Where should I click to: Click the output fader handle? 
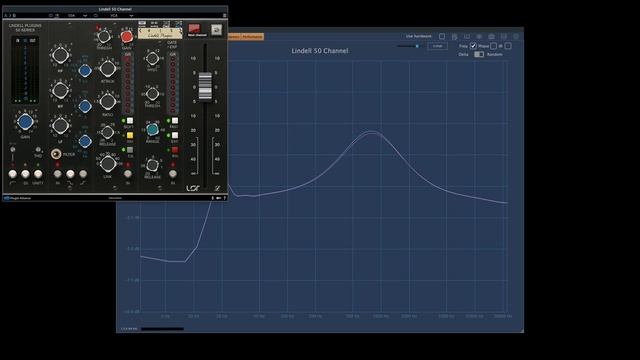205,86
